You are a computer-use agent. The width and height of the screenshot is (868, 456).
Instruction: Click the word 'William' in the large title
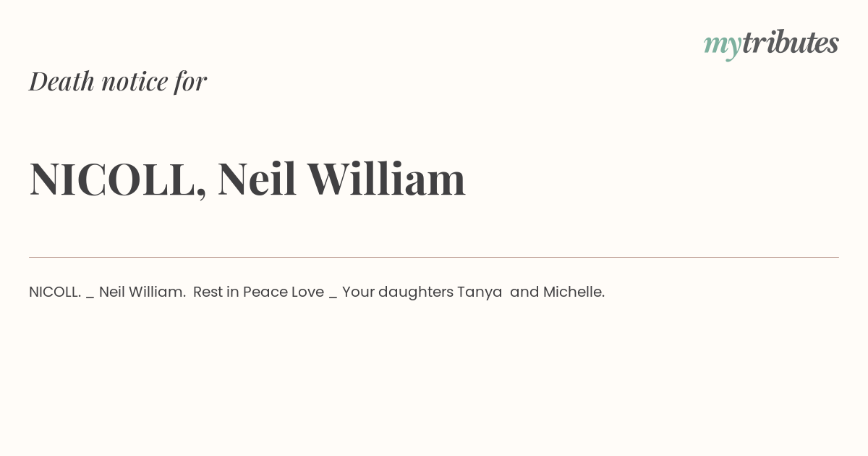click(x=386, y=178)
